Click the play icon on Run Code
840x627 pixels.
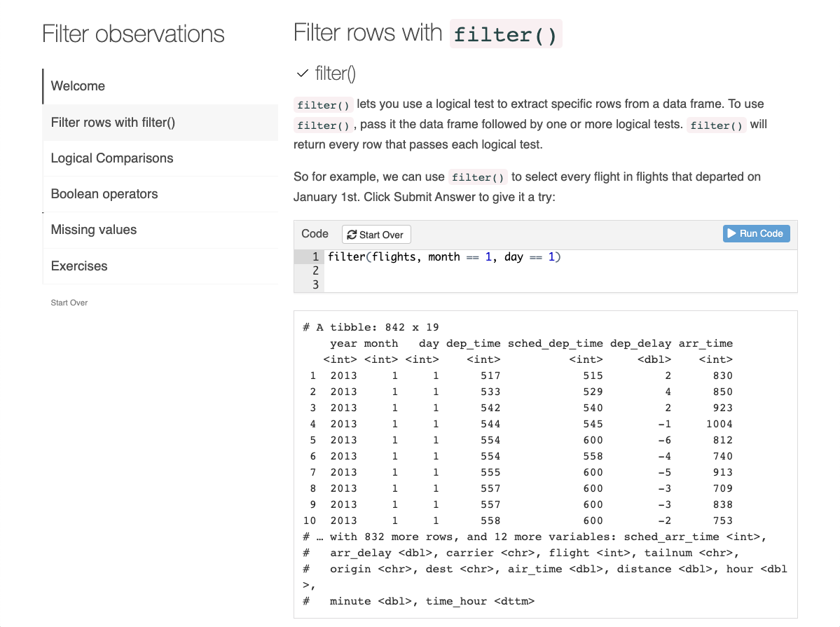point(731,233)
